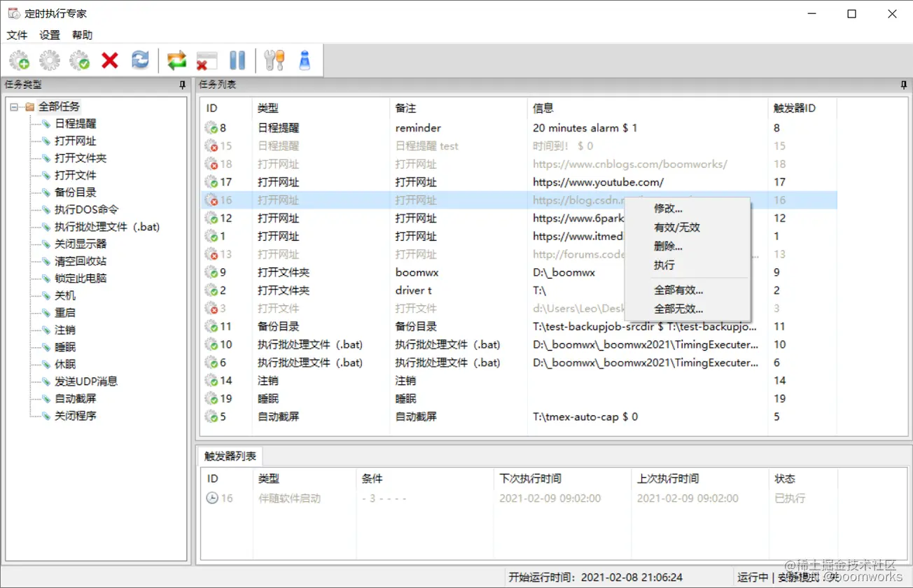This screenshot has width=913, height=588.
Task: Select 关闭显示器 in task type tree
Action: coord(81,244)
